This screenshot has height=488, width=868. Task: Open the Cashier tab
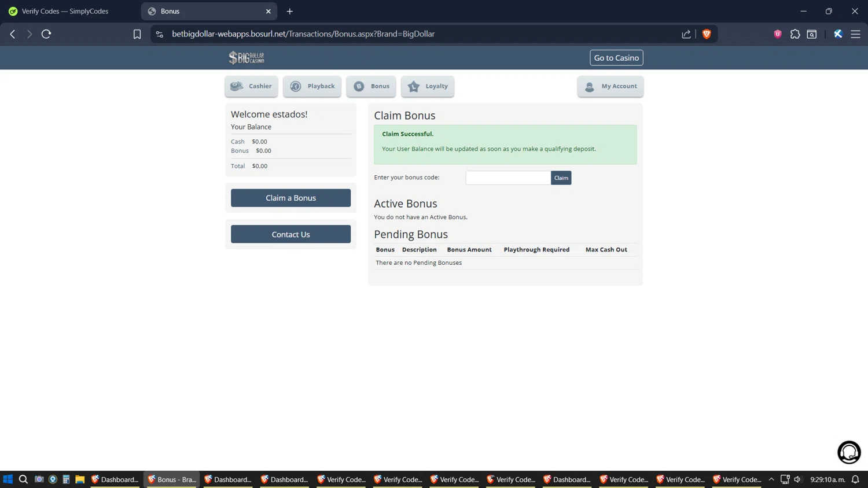(x=251, y=86)
